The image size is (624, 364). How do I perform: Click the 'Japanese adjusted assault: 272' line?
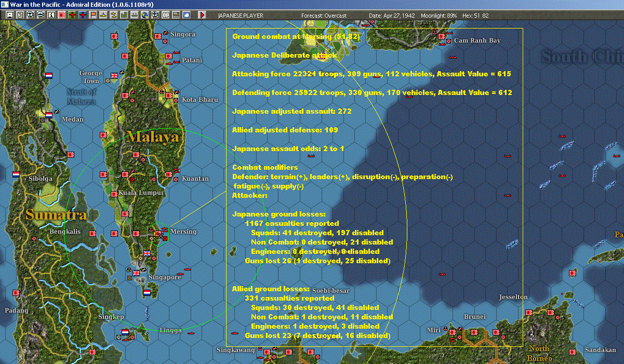point(292,112)
